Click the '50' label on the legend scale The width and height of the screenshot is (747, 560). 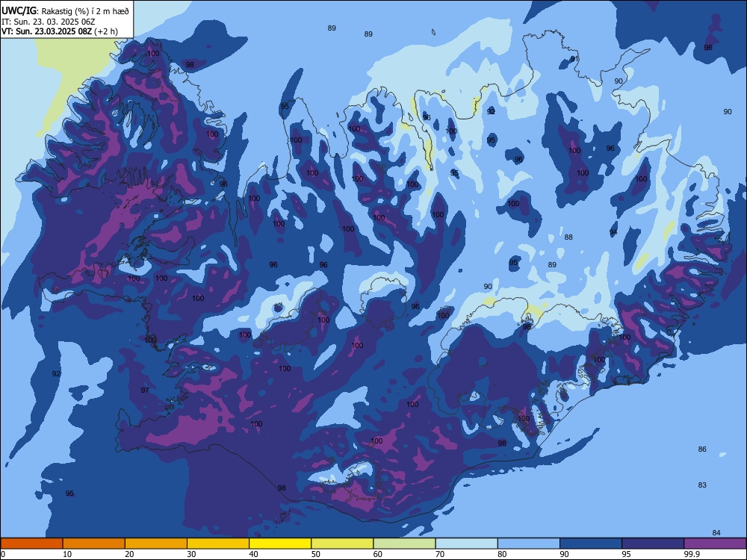tap(316, 554)
